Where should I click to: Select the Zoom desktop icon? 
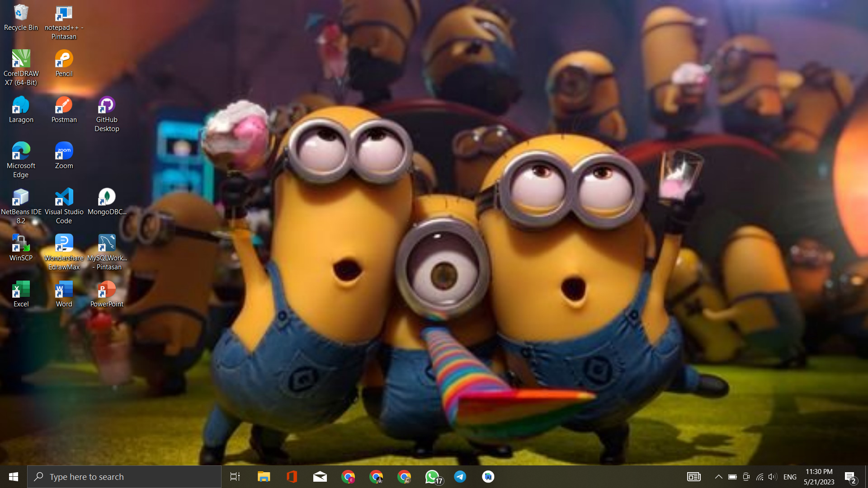click(x=64, y=155)
